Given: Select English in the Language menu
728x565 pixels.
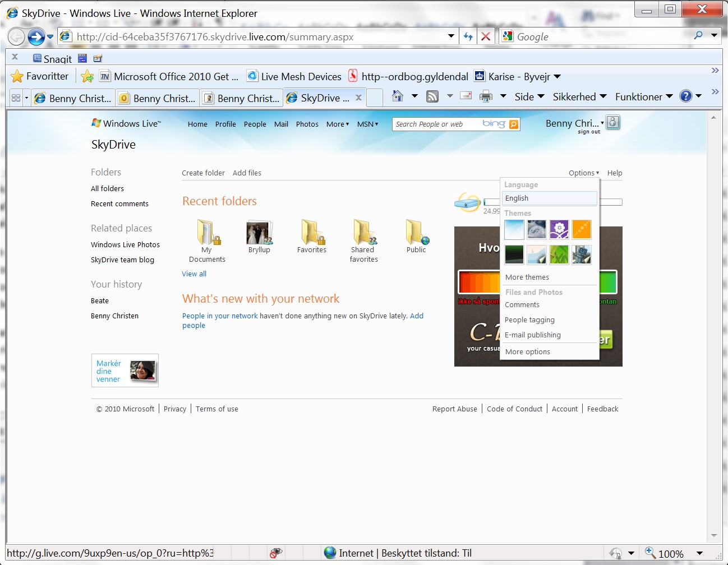Looking at the screenshot, I should tap(550, 198).
